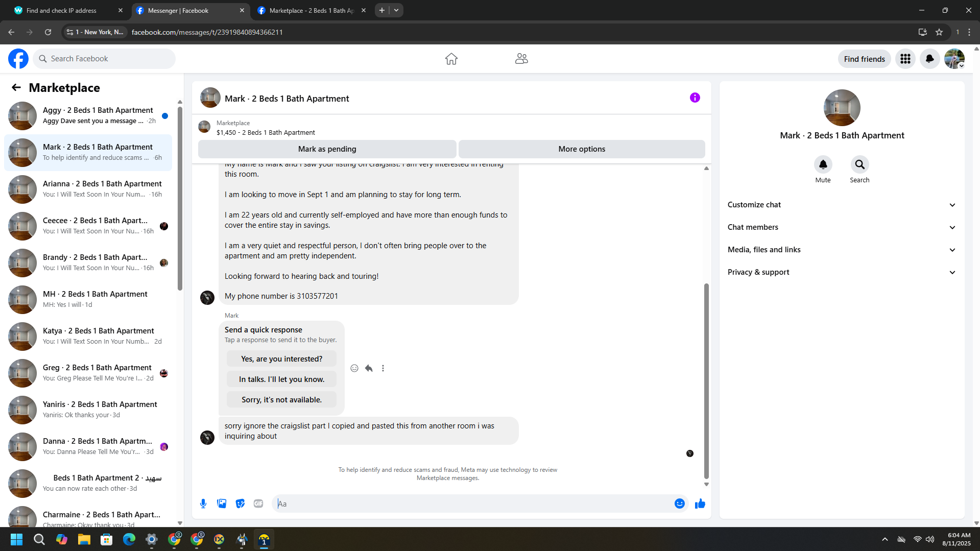Open Microsoft Edge from taskbar
The height and width of the screenshot is (551, 980).
click(129, 539)
